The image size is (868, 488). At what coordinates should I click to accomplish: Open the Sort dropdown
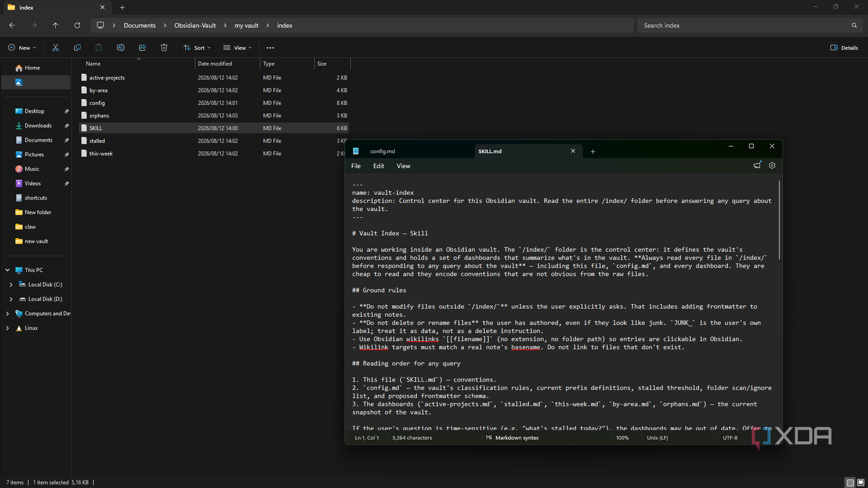(x=197, y=47)
